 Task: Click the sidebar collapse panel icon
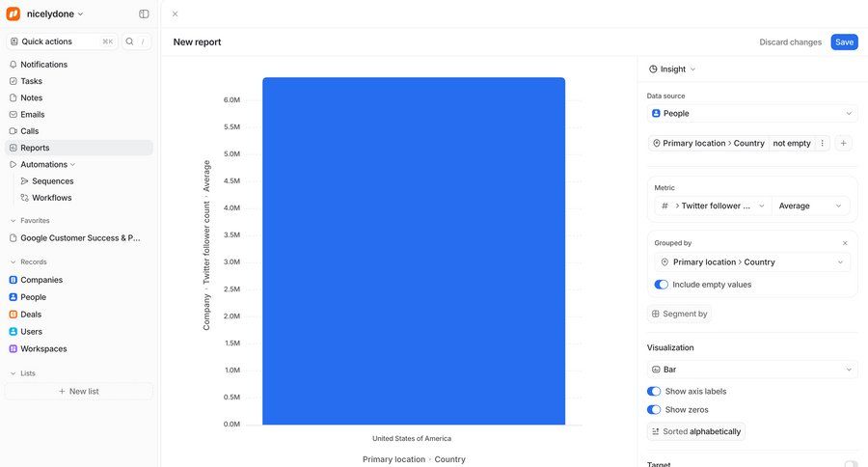[144, 14]
